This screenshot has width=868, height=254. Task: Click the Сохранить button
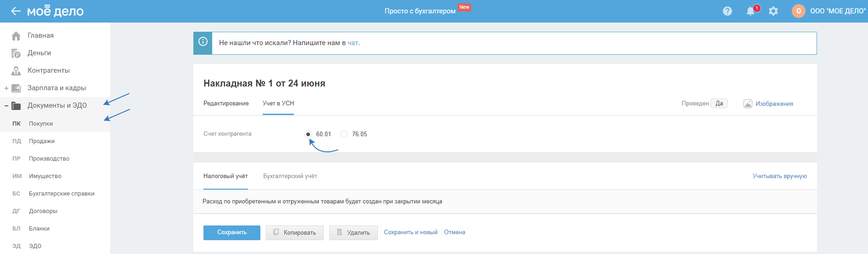click(232, 232)
